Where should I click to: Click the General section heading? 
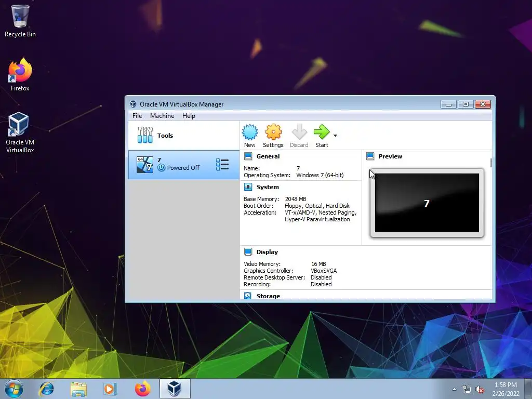[268, 156]
